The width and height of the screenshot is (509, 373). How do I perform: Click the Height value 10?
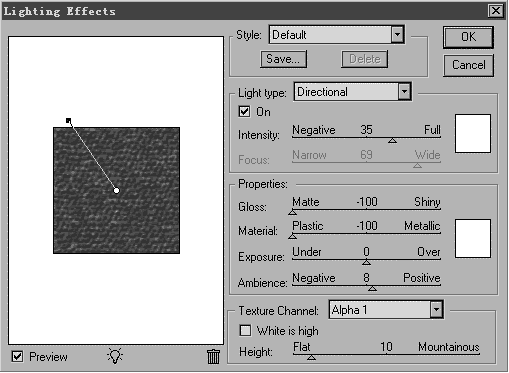click(x=386, y=347)
